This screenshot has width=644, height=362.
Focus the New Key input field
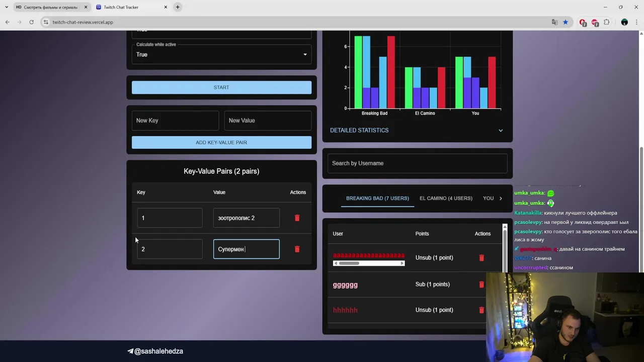click(x=175, y=121)
